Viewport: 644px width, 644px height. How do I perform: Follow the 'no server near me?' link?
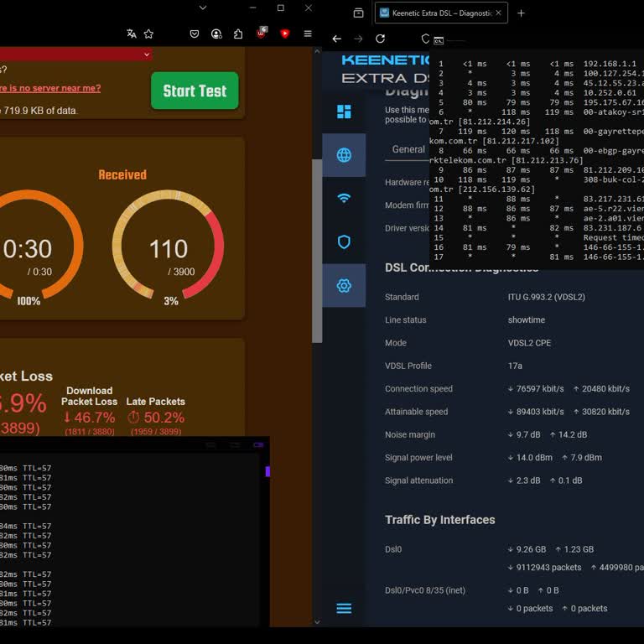click(49, 88)
